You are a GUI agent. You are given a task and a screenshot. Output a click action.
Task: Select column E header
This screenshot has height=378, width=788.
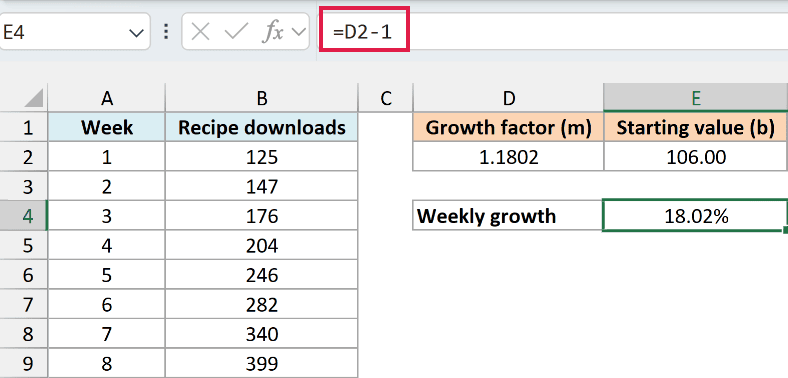click(x=696, y=98)
